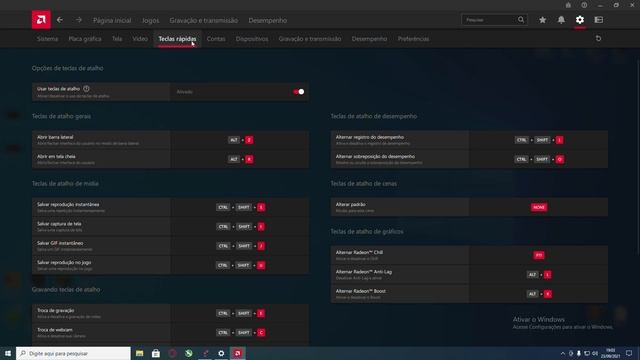Edit Salvar GIF instantâneo hotkey
Image resolution: width=640 pixels, height=360 pixels.
(x=240, y=246)
